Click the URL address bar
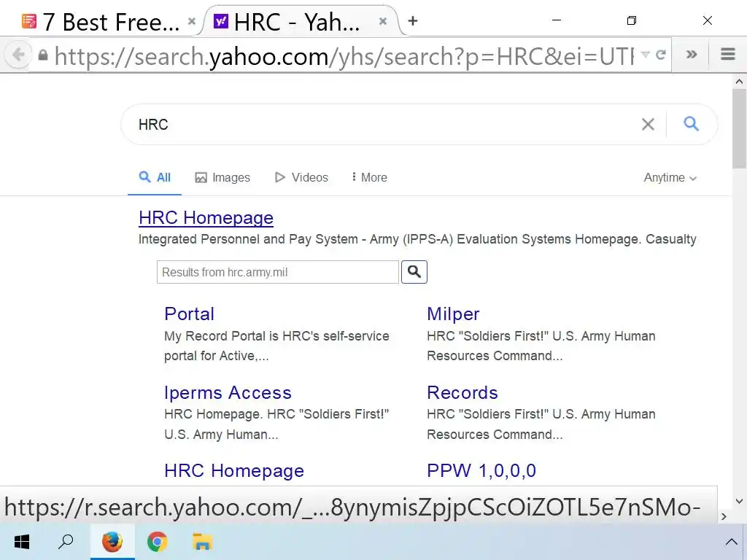 point(343,55)
